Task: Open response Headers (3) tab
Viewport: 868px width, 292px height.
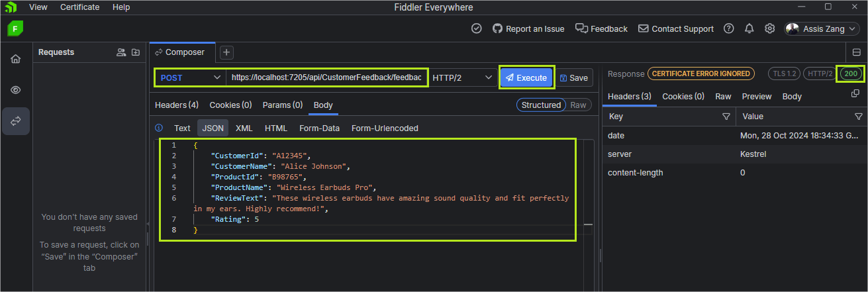Action: [630, 97]
